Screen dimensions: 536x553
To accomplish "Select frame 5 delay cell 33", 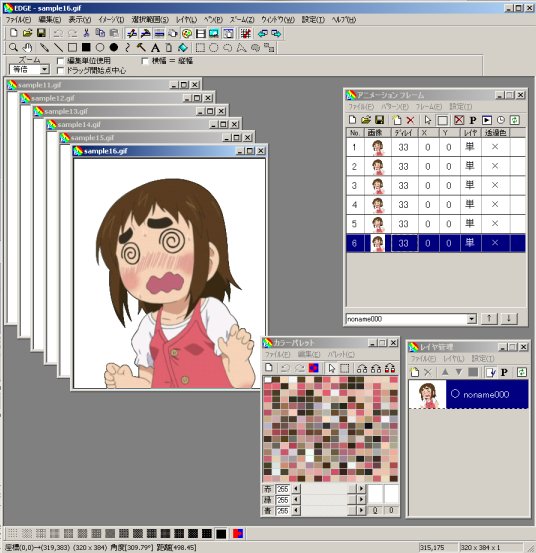I will click(x=404, y=224).
